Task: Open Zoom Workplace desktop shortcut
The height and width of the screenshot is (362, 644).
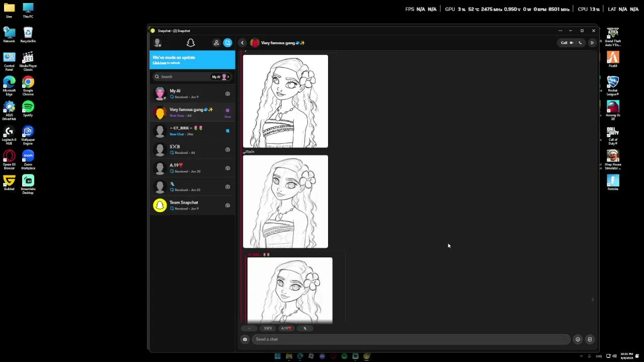Action: (28, 160)
